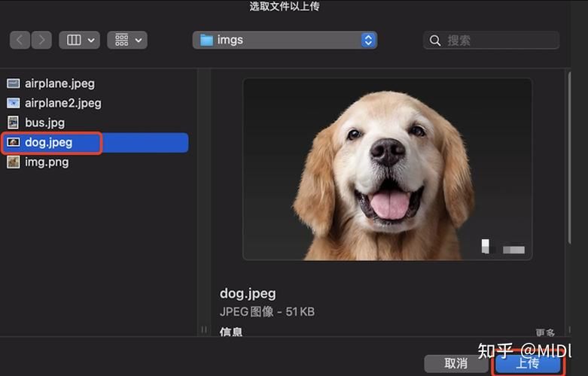Click the column divider handle at bottom
588x376 pixels.
coord(204,329)
